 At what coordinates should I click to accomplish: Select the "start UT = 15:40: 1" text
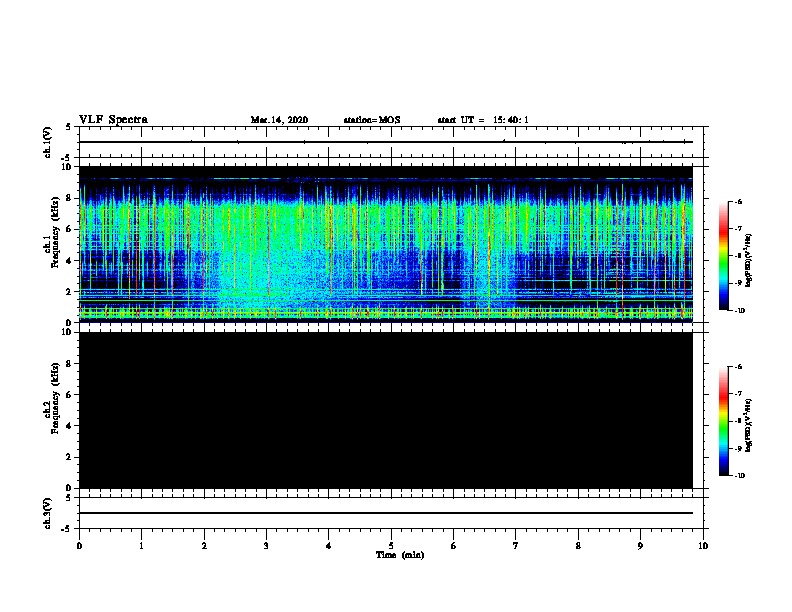[x=483, y=120]
